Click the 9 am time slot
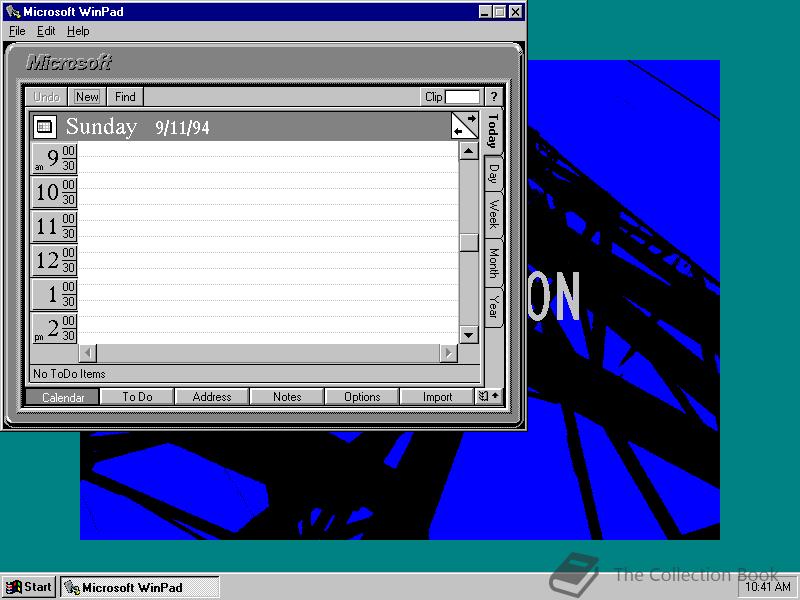This screenshot has height=600, width=800. [55, 158]
